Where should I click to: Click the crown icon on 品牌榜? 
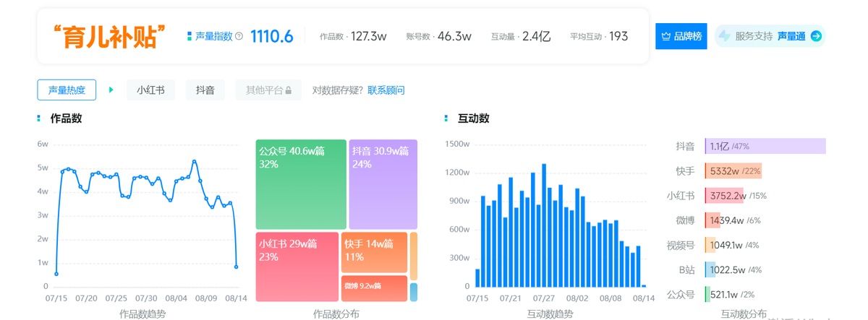666,36
